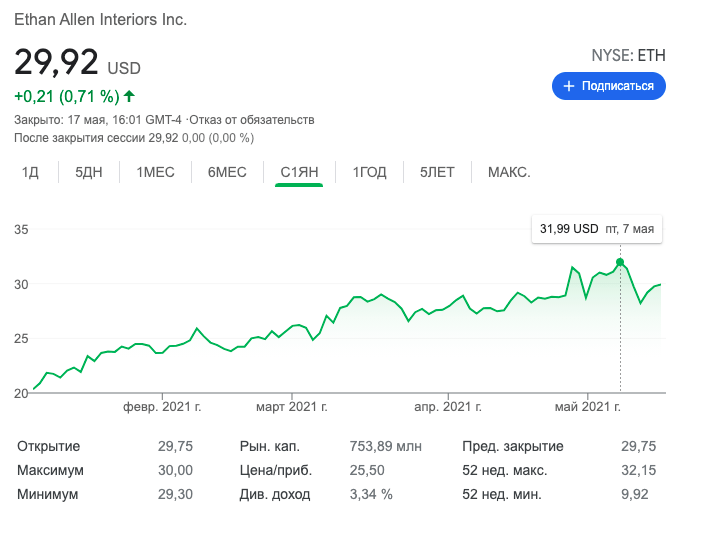This screenshot has height=540, width=720.
Task: Click the Див. доход value 3,34 %
Action: point(371,494)
